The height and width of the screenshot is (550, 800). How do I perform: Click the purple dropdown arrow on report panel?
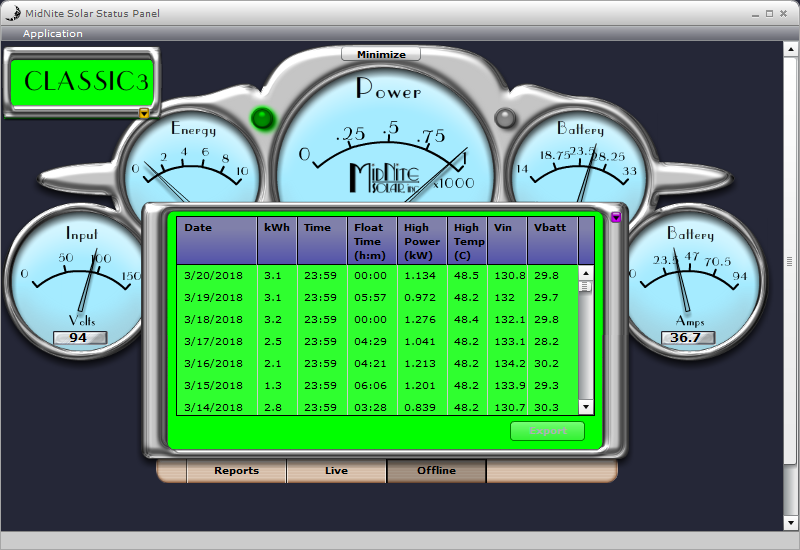coord(616,217)
